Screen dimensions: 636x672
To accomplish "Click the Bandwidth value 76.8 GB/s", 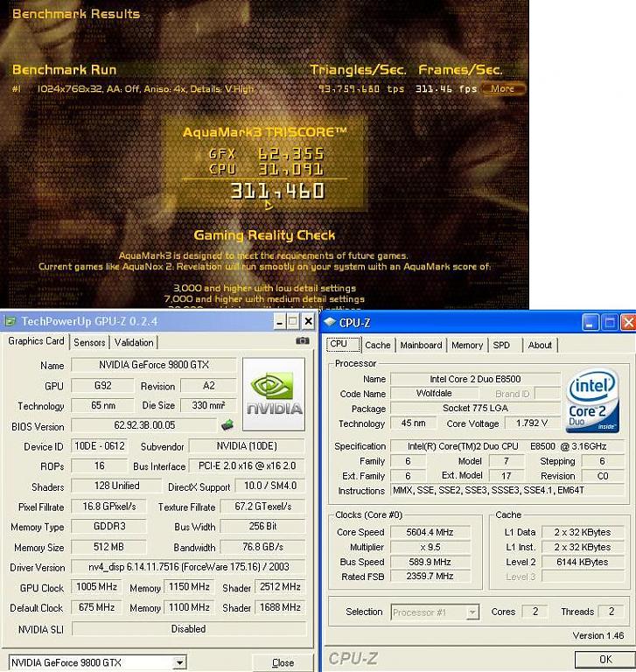I will tap(262, 547).
